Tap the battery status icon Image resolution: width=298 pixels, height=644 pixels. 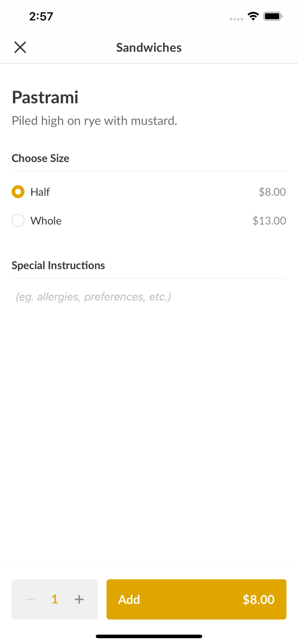[x=273, y=16]
